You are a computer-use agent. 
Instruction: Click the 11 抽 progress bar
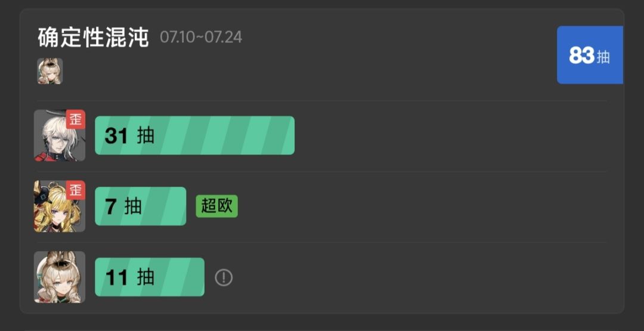150,277
